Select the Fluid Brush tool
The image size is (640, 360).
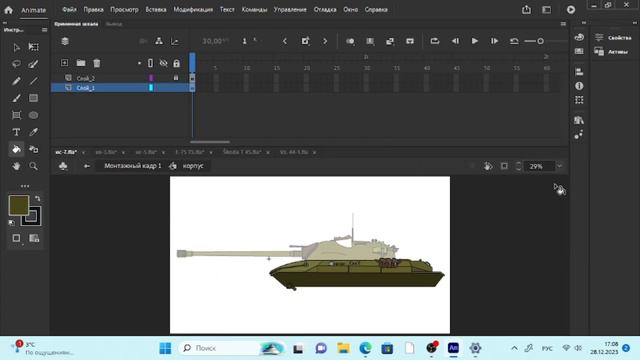point(33,64)
